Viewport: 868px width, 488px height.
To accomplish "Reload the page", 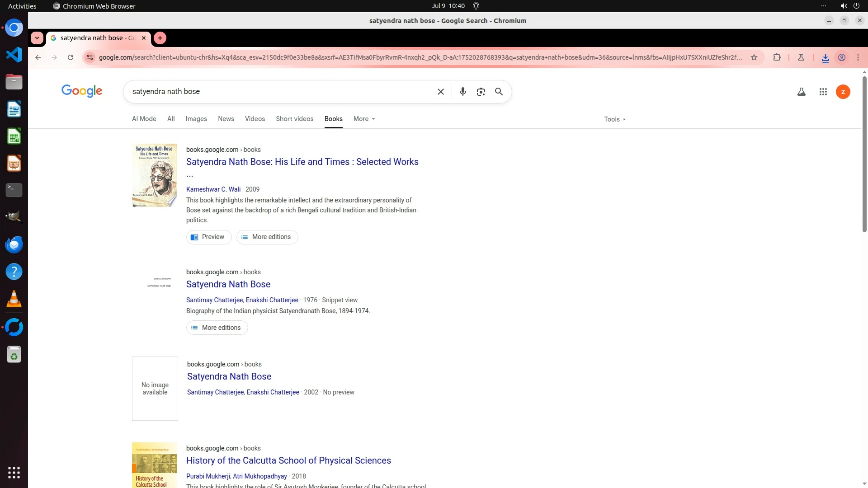I will coord(71,57).
